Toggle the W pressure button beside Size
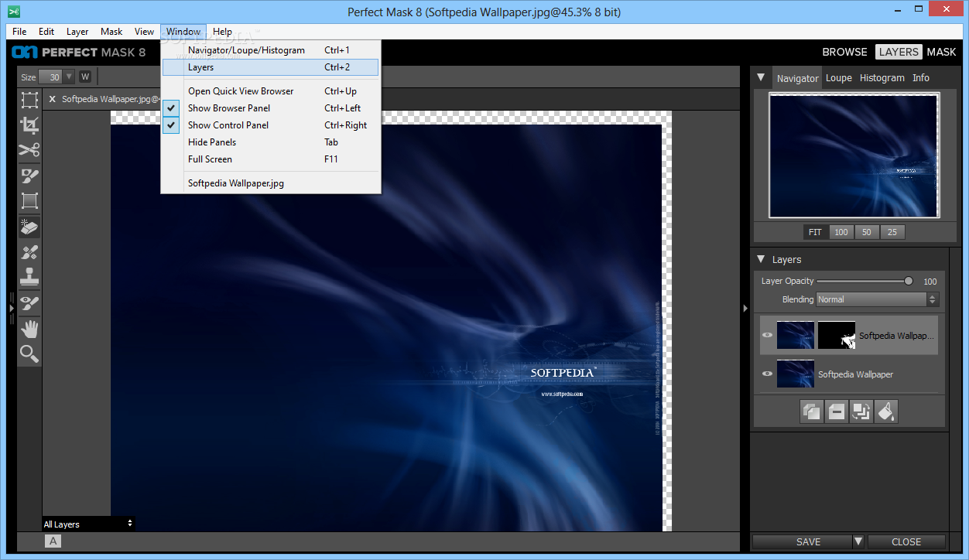 [85, 77]
